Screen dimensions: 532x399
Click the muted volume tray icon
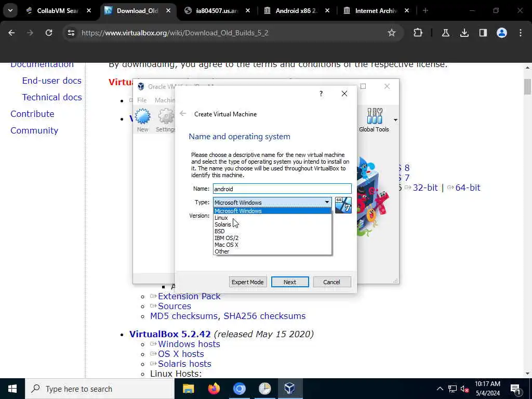pyautogui.click(x=464, y=389)
